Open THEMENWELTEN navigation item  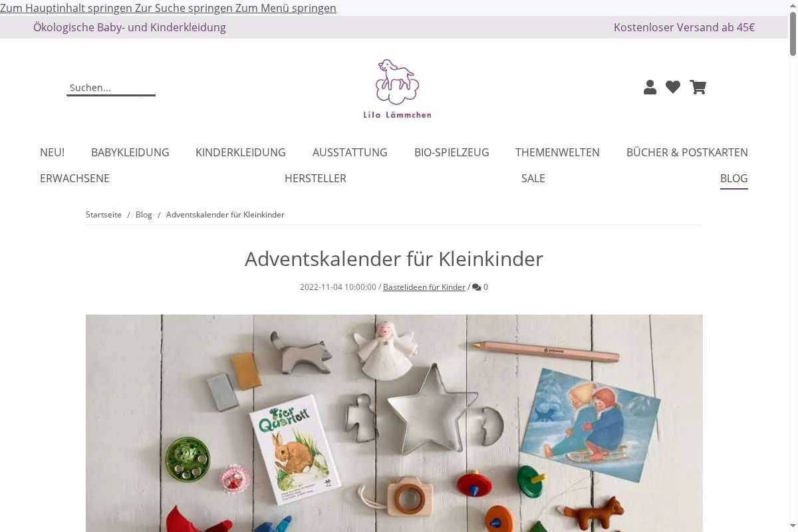(557, 152)
